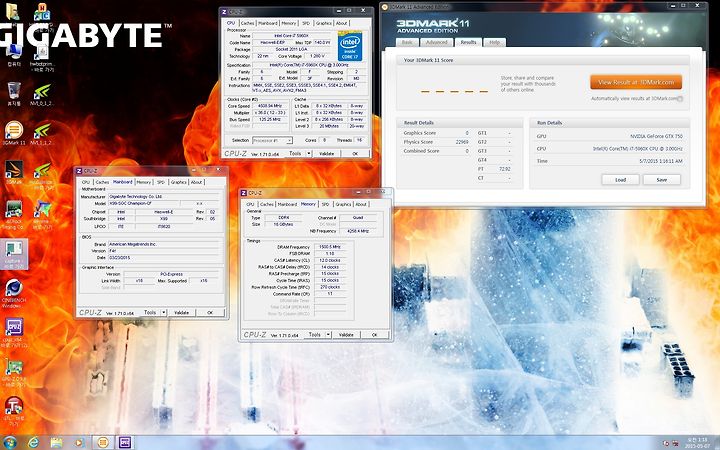Click the 'NVIDIA GeForce GTX 750' GPU text
This screenshot has width=720, height=450.
(656, 136)
